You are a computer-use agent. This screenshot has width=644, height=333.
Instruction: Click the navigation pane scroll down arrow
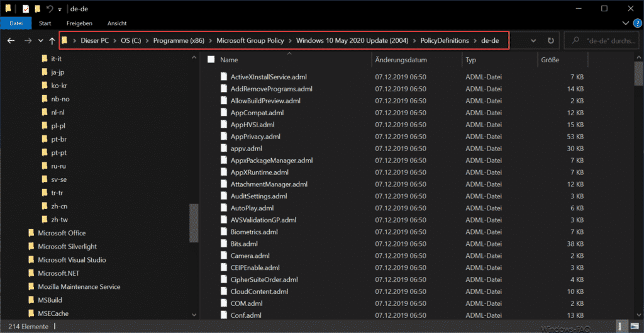[194, 314]
